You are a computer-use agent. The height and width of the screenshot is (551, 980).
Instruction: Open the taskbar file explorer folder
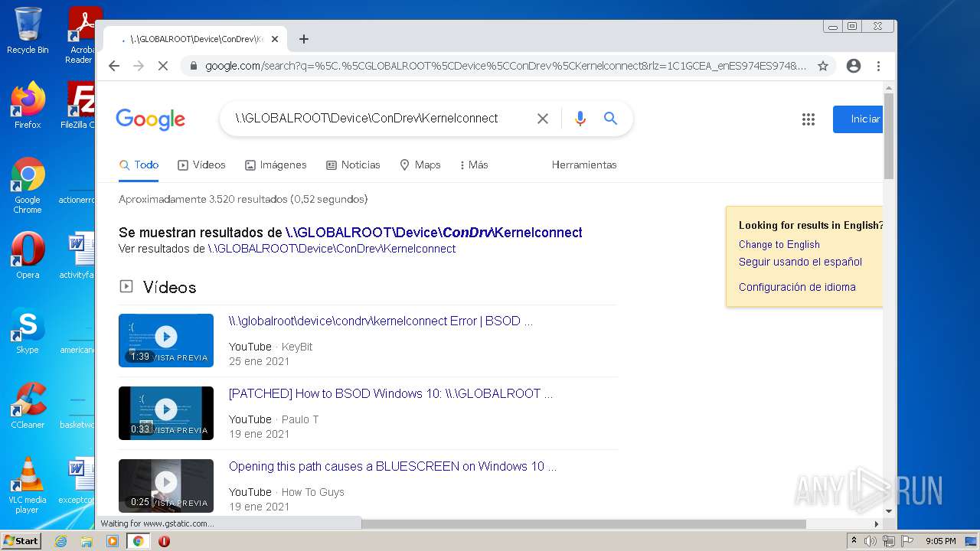point(87,541)
